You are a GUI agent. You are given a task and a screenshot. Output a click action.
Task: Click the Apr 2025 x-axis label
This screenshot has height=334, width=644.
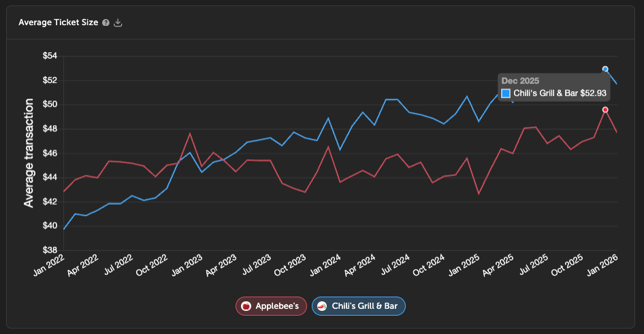[x=498, y=265]
